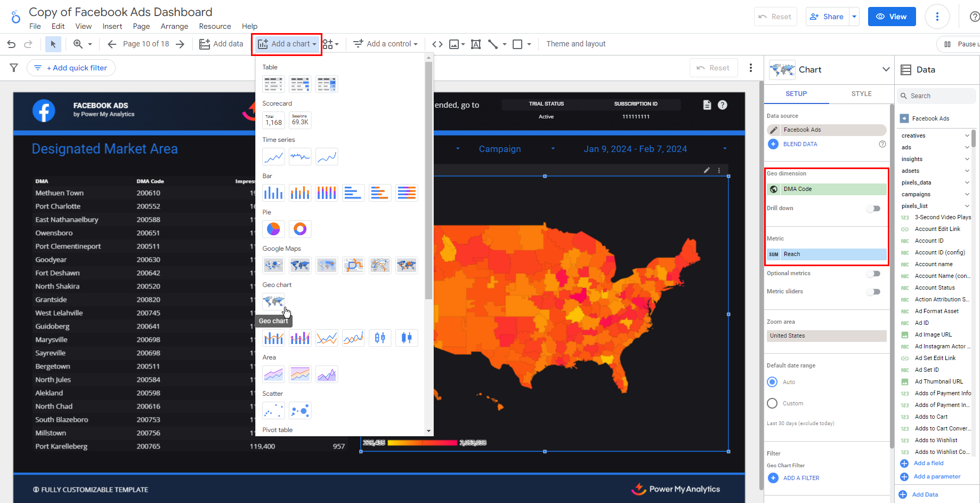The width and height of the screenshot is (980, 503).
Task: Select the scatter chart icon
Action: [x=273, y=411]
